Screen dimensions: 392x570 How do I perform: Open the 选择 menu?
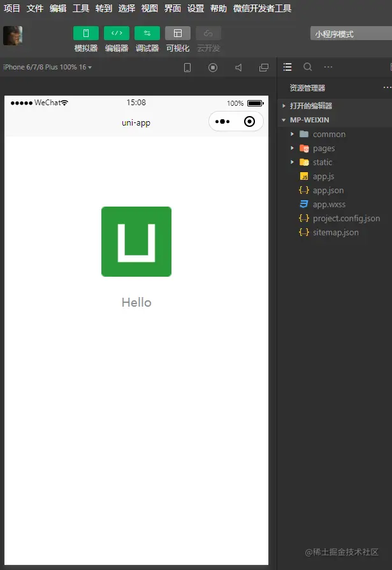tap(127, 8)
